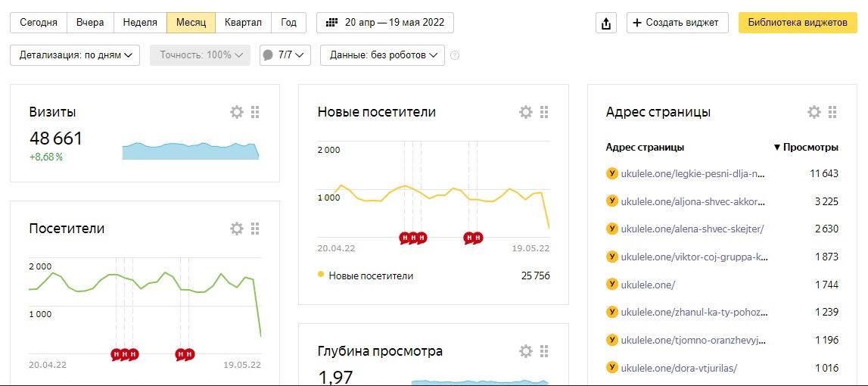Click the export share icon button

[605, 23]
